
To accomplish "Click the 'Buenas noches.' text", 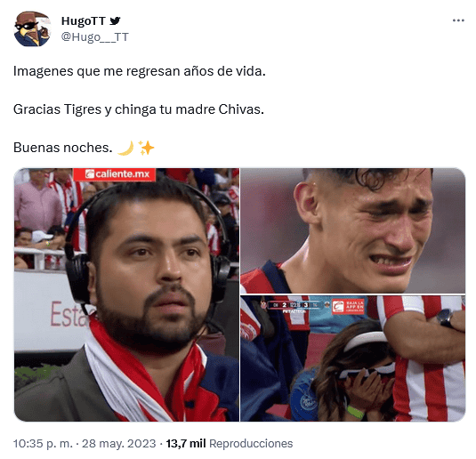I will pyautogui.click(x=63, y=148).
